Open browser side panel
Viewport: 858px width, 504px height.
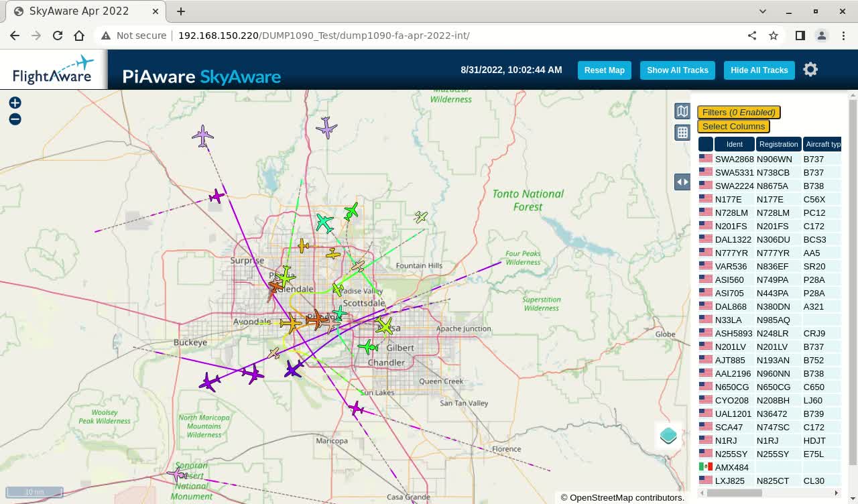point(800,36)
